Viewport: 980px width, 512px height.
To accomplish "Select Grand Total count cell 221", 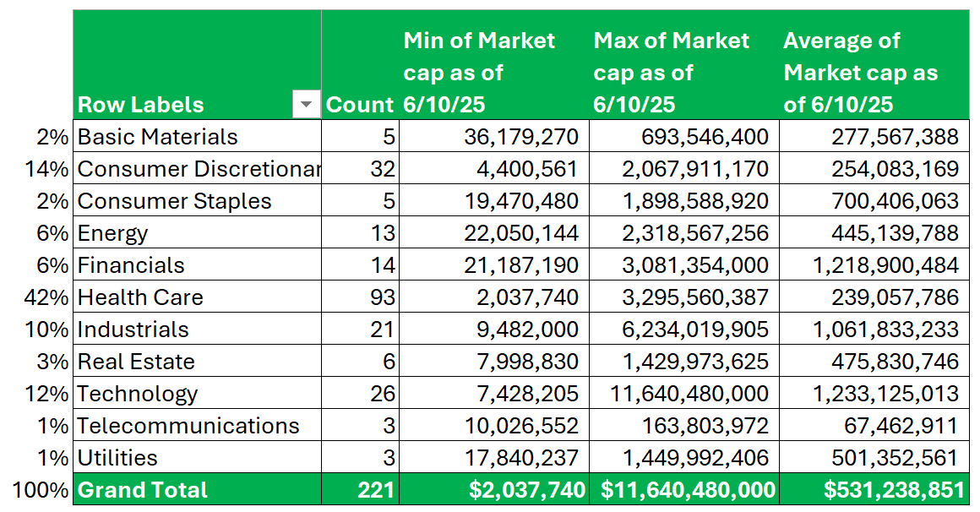I will (360, 489).
